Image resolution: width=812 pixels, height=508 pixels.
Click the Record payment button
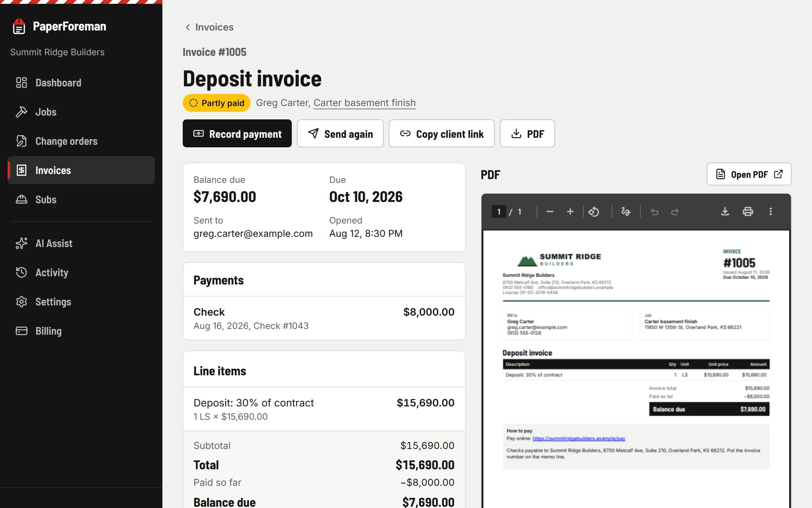(237, 133)
